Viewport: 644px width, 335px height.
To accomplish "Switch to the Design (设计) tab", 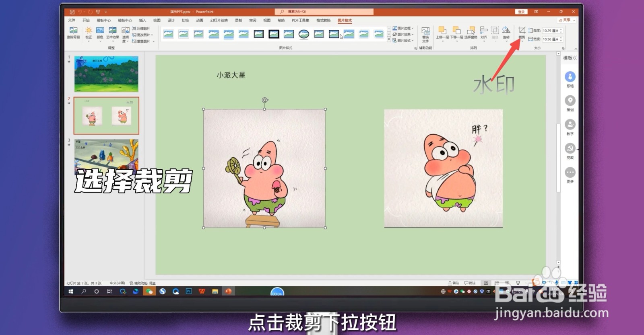I will (x=171, y=20).
